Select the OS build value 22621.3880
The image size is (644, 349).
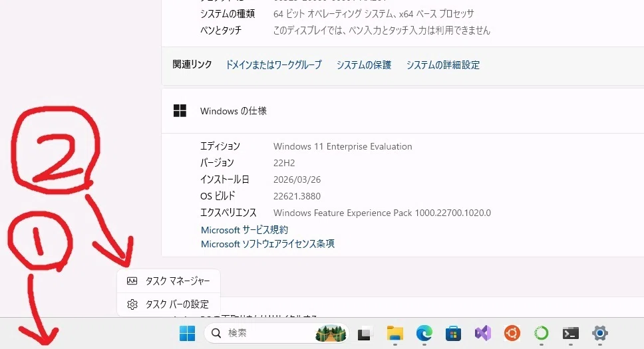coord(297,196)
